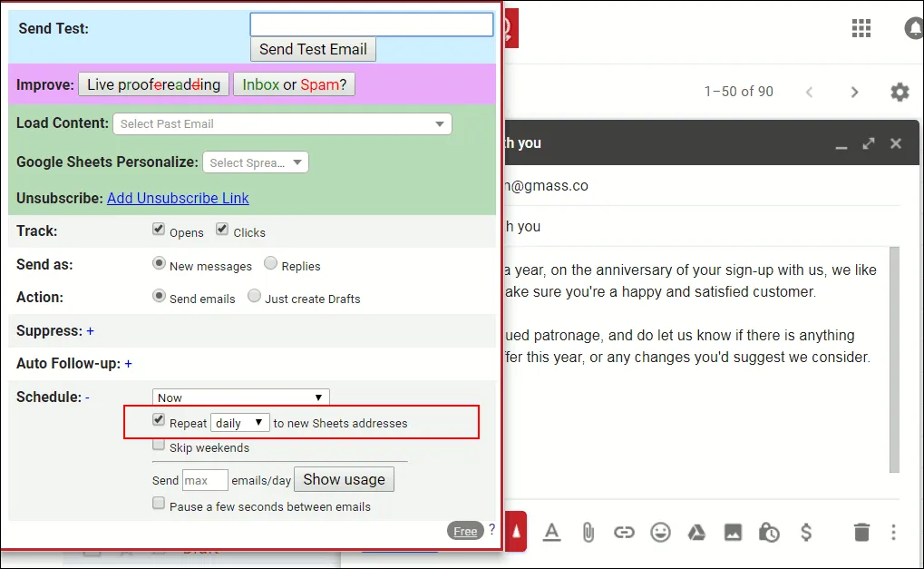Toggle the Opens tracking checkbox
This screenshot has width=924, height=569.
tap(158, 229)
